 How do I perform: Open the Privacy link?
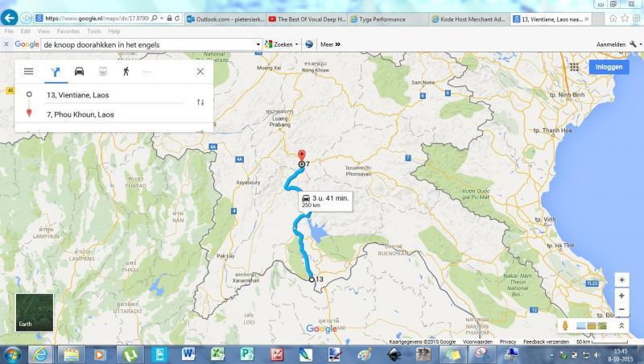pos(508,341)
